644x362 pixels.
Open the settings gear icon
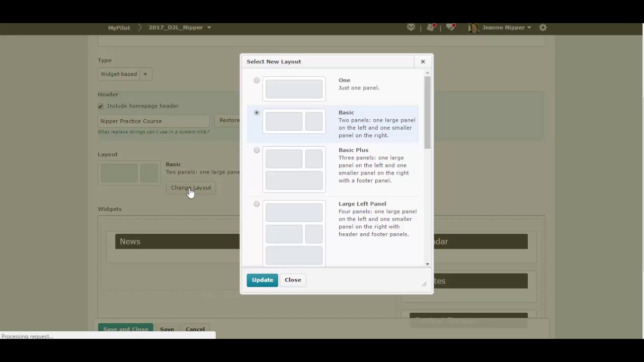coord(543,28)
